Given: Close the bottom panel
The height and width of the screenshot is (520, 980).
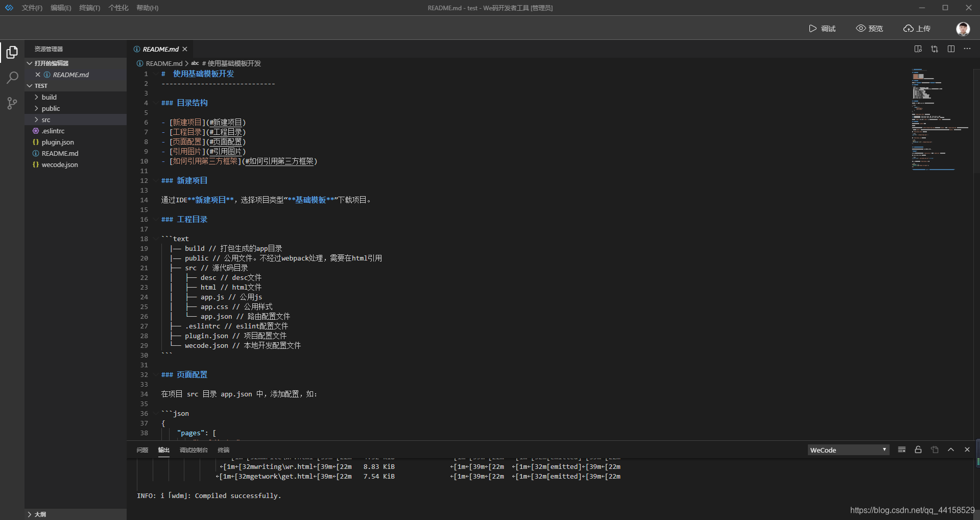Looking at the screenshot, I should pyautogui.click(x=967, y=450).
